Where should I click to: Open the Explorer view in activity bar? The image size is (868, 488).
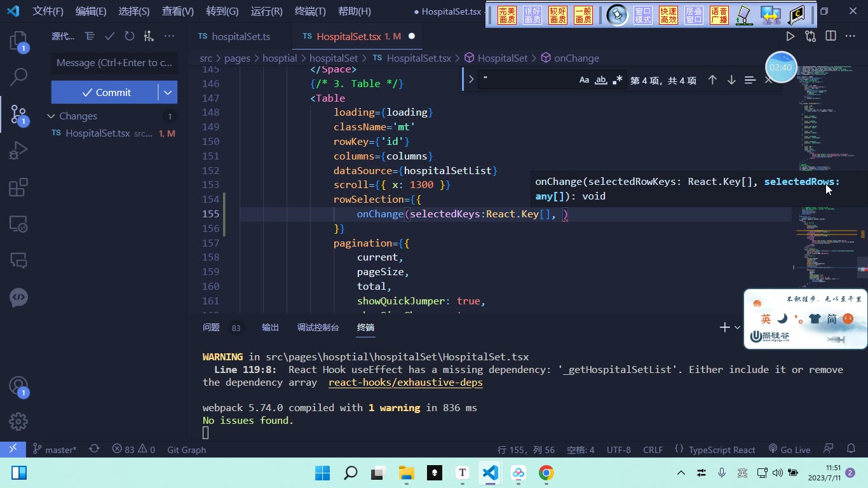coord(18,42)
